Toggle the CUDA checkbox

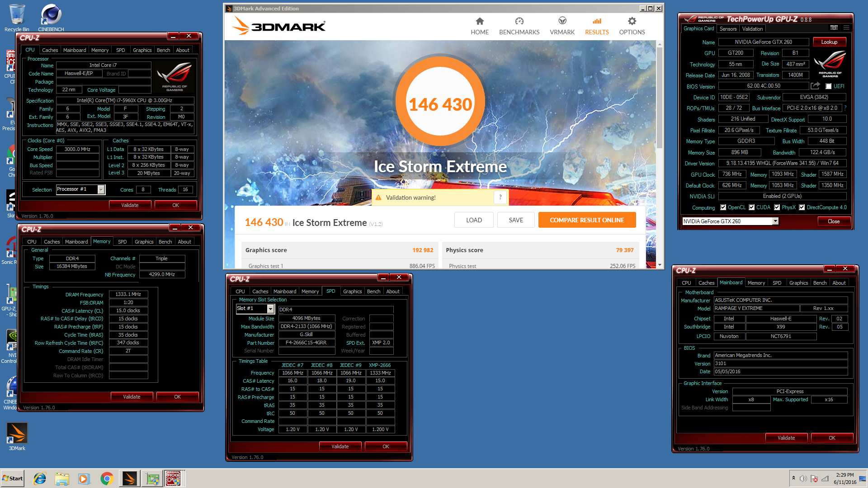752,207
